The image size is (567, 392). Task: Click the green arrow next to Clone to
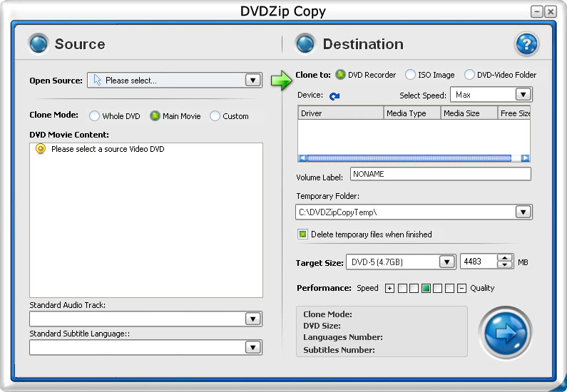282,80
